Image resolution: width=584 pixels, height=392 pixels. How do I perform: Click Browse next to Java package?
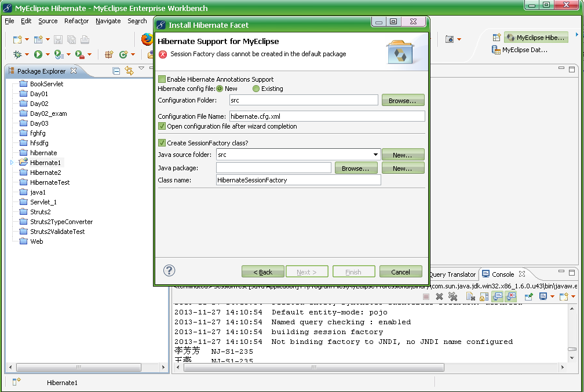tap(356, 168)
